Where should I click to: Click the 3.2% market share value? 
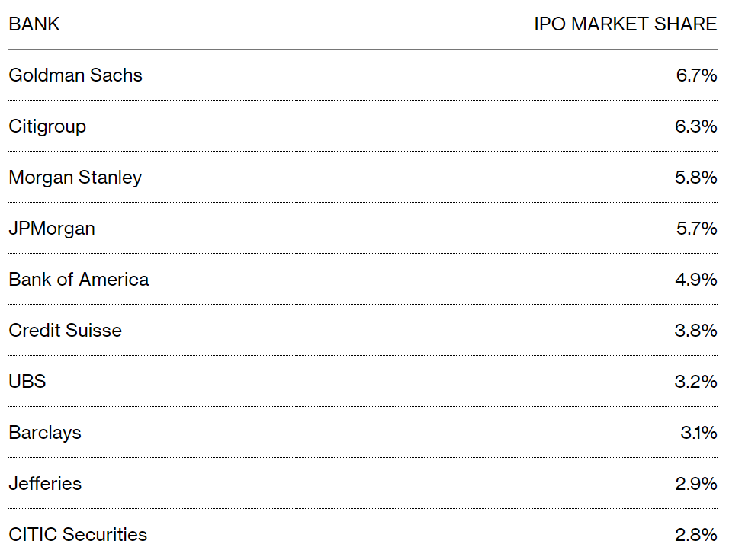click(696, 382)
